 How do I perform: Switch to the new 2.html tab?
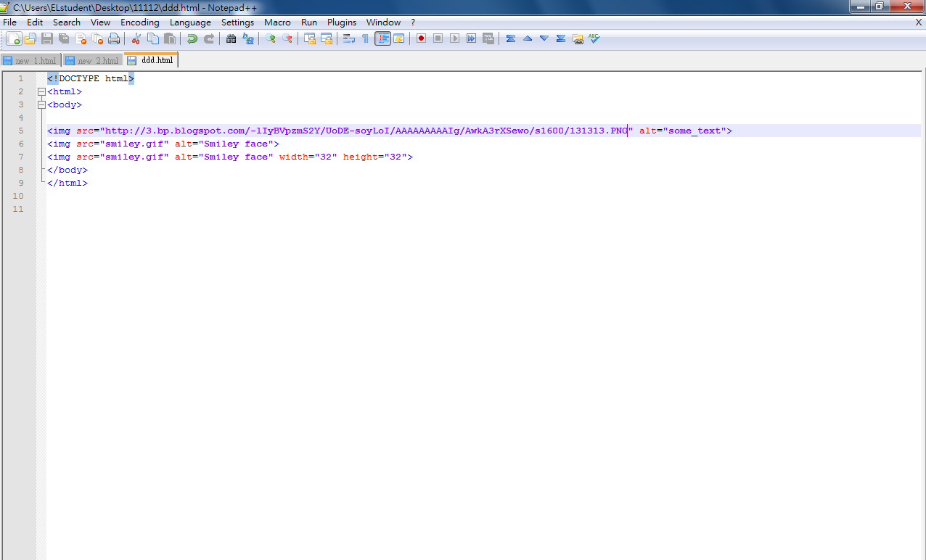(92, 60)
